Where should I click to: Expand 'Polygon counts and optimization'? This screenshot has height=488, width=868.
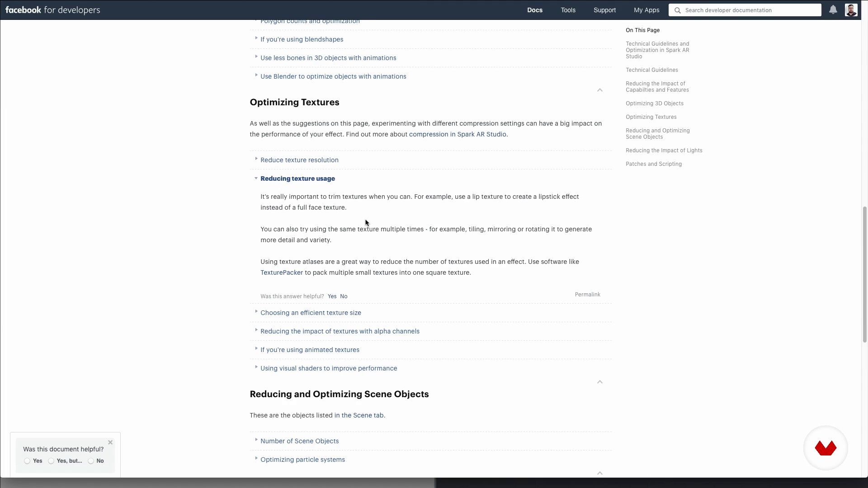pyautogui.click(x=310, y=21)
